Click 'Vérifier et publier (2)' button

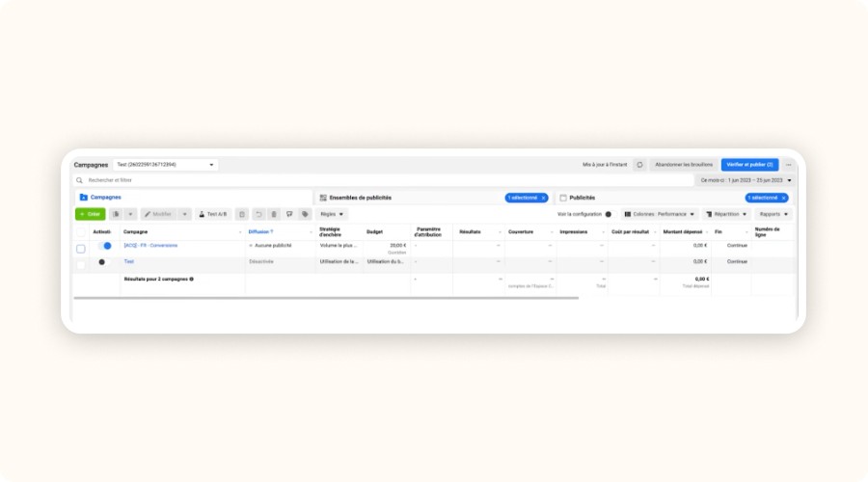(749, 165)
